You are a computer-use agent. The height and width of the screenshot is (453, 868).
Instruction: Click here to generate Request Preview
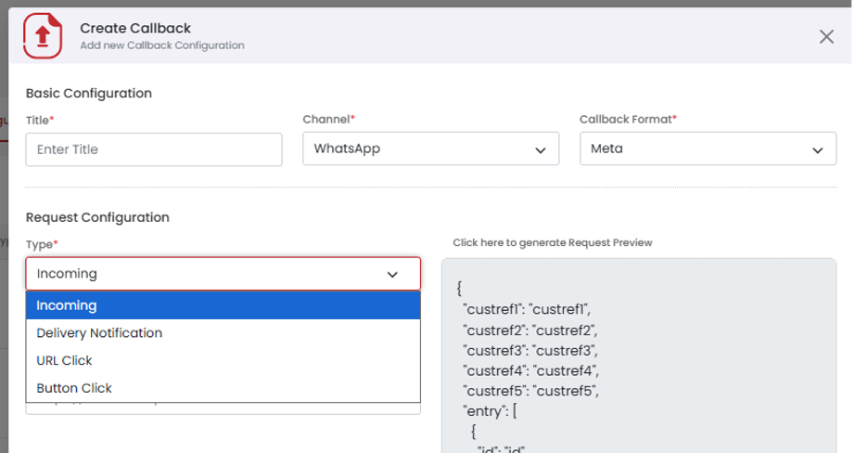553,242
